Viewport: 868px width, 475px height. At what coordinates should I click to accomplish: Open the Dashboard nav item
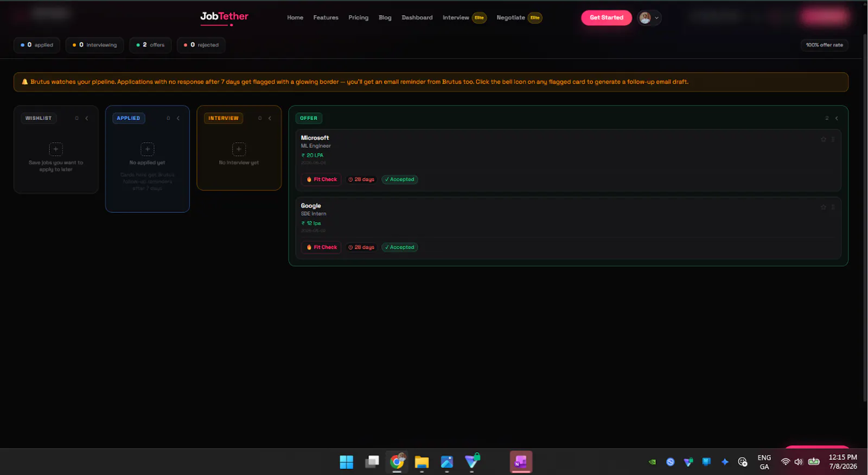(x=417, y=18)
